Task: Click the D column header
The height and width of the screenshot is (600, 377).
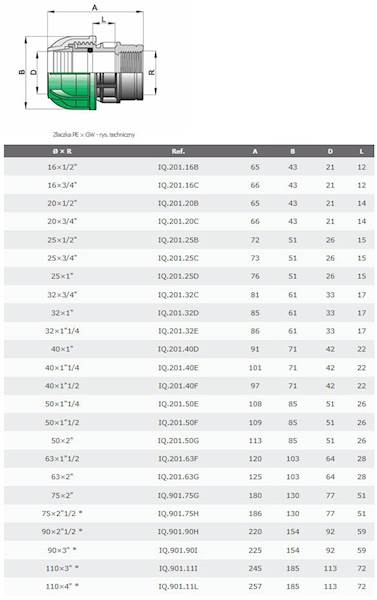Action: [x=330, y=151]
